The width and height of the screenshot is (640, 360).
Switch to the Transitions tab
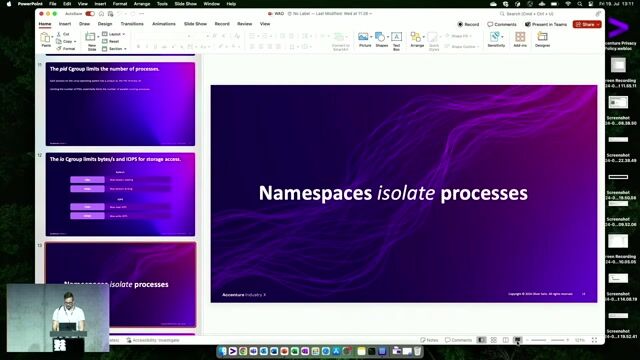(x=132, y=24)
